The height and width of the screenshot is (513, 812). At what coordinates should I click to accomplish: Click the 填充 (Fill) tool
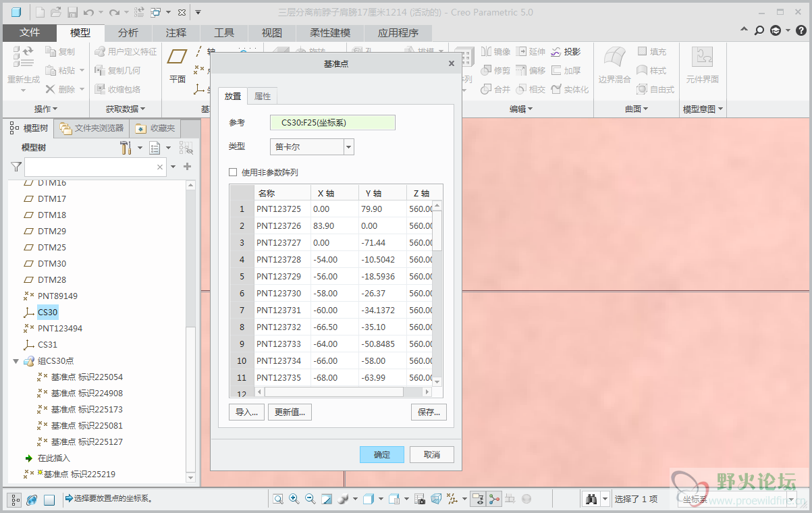(x=651, y=51)
